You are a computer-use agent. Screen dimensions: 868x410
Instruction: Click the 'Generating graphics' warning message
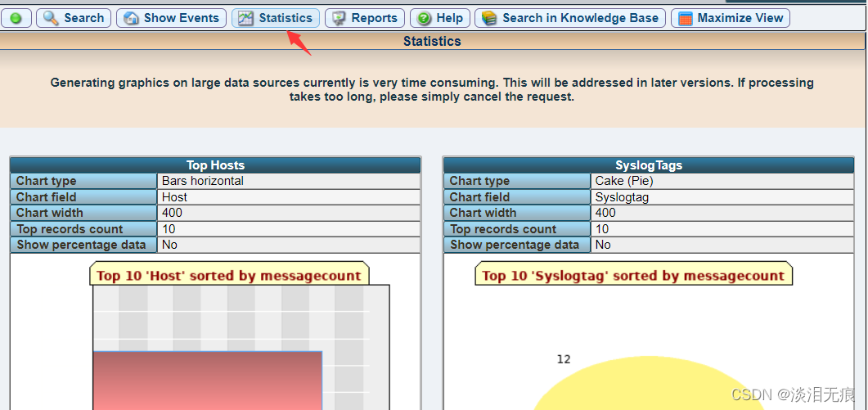pos(432,90)
